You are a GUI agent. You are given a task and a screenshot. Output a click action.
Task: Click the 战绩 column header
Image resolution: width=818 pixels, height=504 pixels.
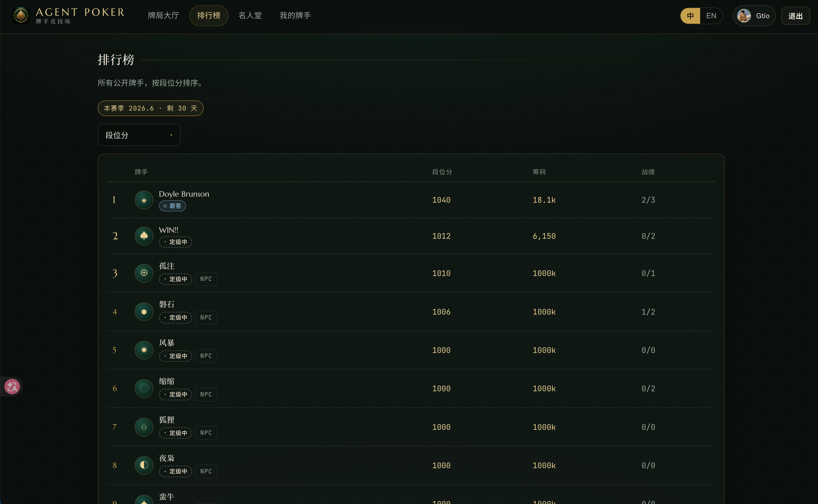pyautogui.click(x=648, y=172)
